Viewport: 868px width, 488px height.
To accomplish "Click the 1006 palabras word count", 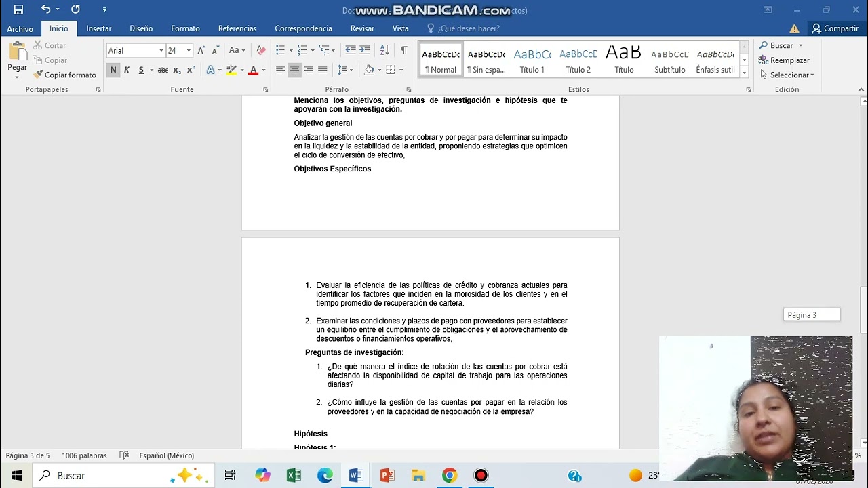I will point(84,455).
